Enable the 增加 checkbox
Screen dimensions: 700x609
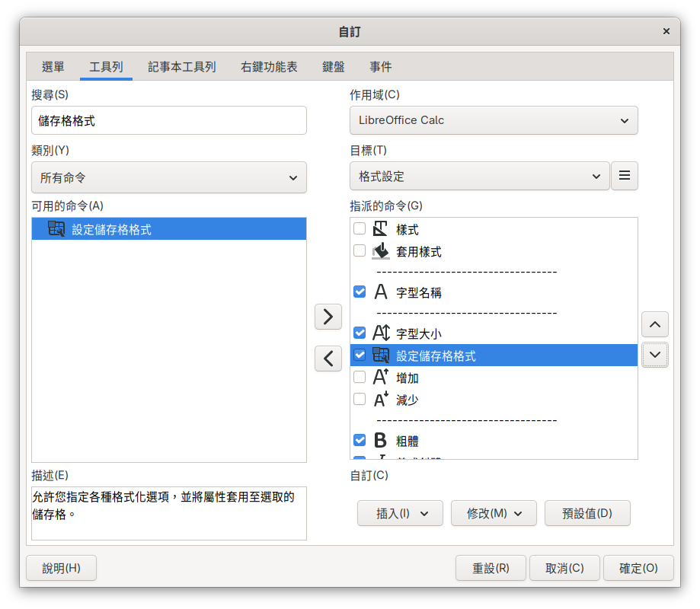(x=360, y=378)
